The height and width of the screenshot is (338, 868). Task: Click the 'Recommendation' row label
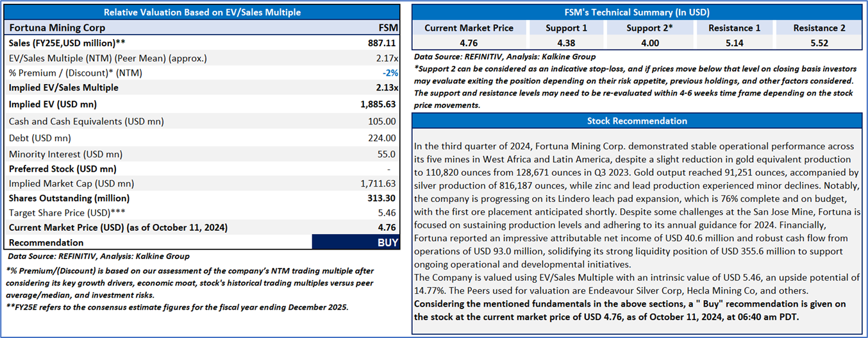(x=46, y=242)
